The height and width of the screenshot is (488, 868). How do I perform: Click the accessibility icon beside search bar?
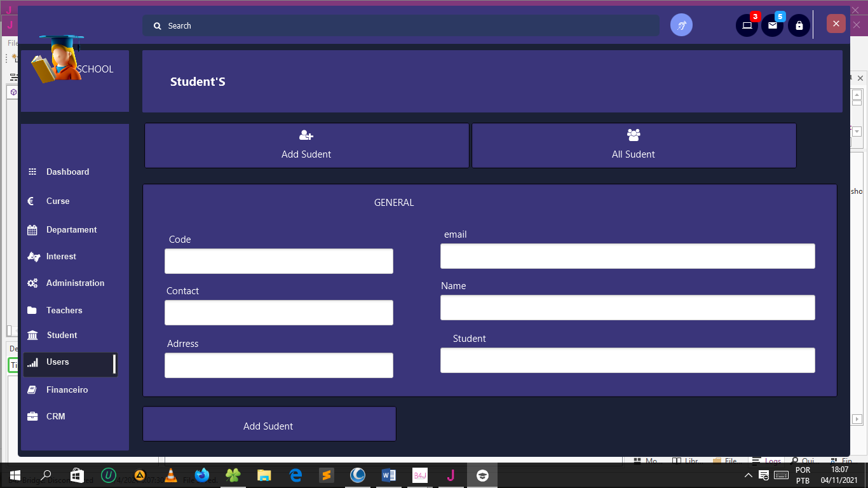coord(681,25)
